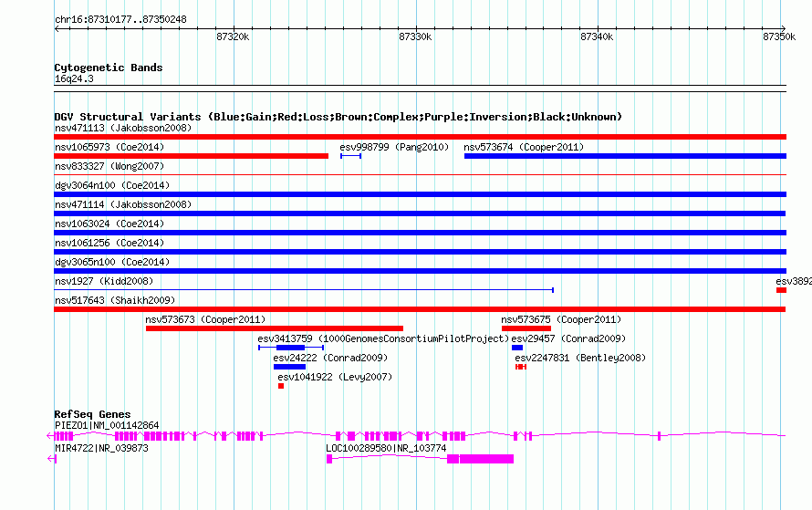Click the nsv1065973 red loss bar
This screenshot has height=510, width=812.
point(191,156)
